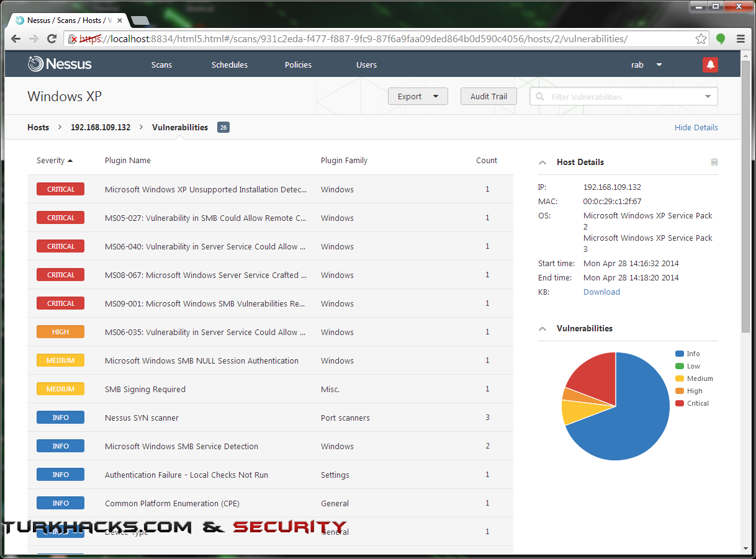The height and width of the screenshot is (559, 756).
Task: Click the magnifier icon in Filter Vulnerabilities
Action: coord(540,97)
